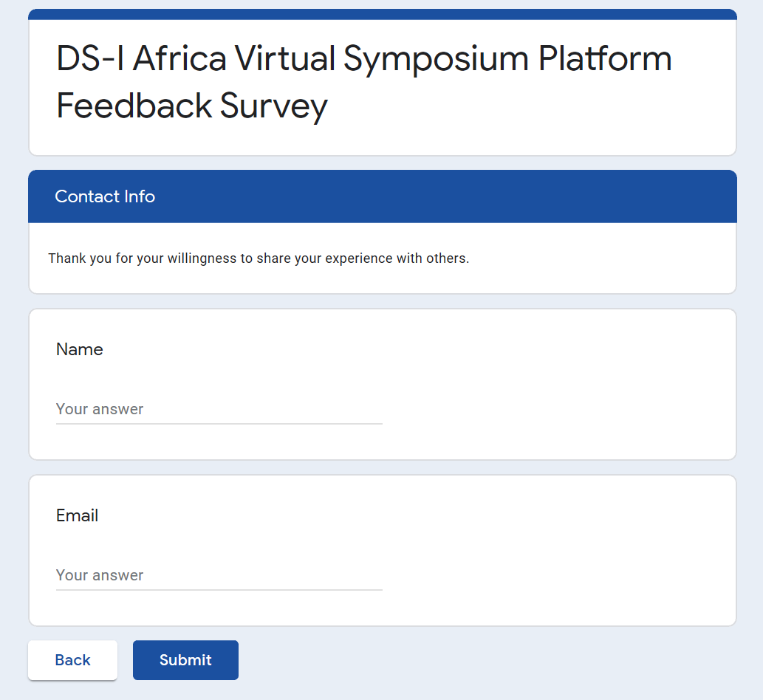Click the Name answer input field
The height and width of the screenshot is (700, 763).
(219, 410)
